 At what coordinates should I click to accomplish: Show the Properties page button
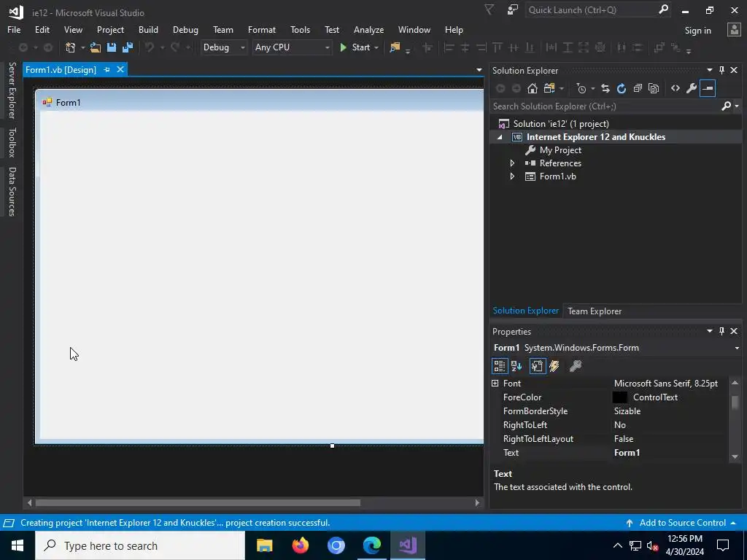537,366
